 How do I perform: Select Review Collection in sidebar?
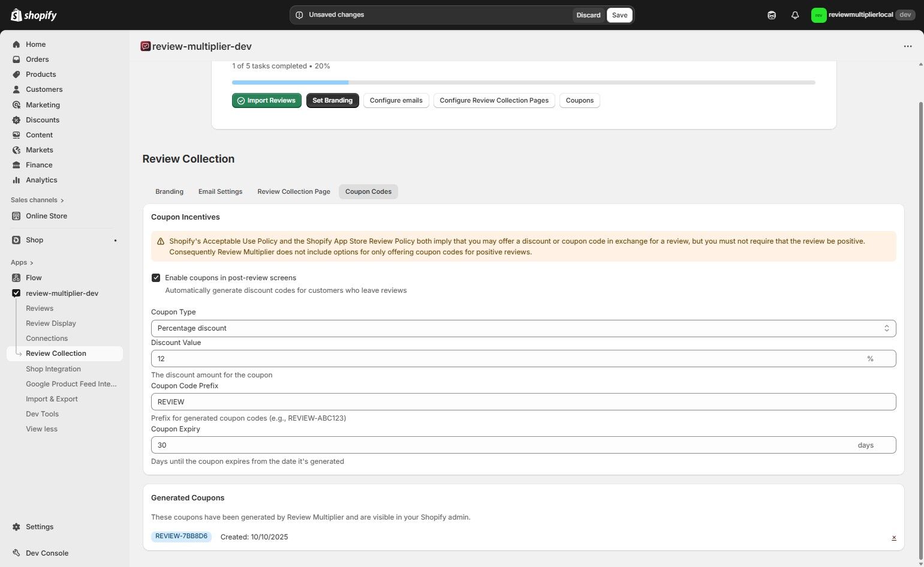click(65, 353)
